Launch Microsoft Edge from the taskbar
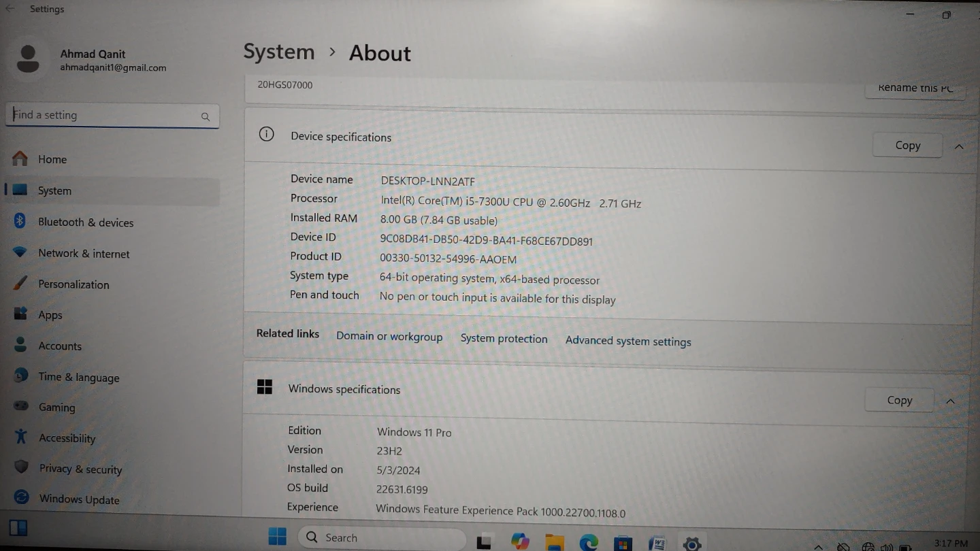 (589, 542)
